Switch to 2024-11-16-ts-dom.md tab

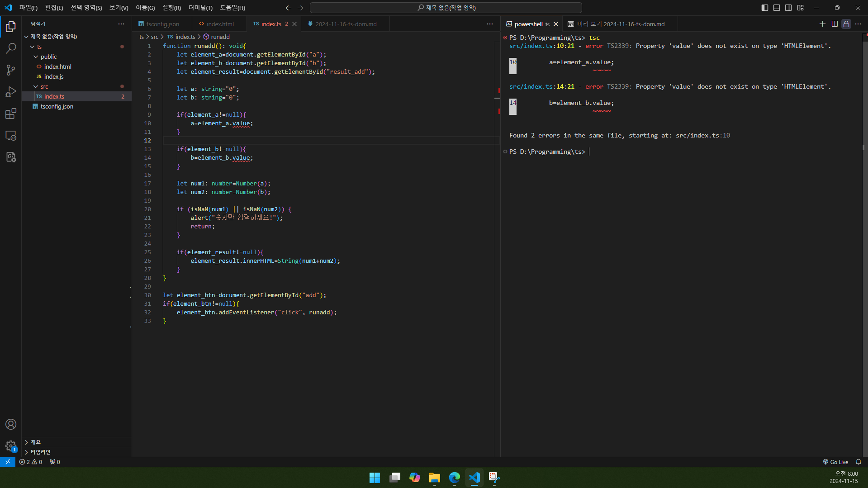[x=346, y=24]
